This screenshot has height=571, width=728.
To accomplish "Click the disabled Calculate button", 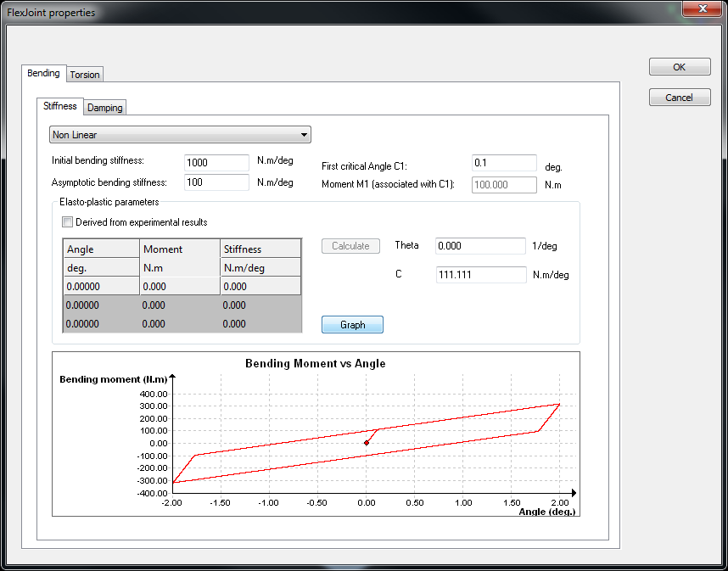I will tap(350, 246).
